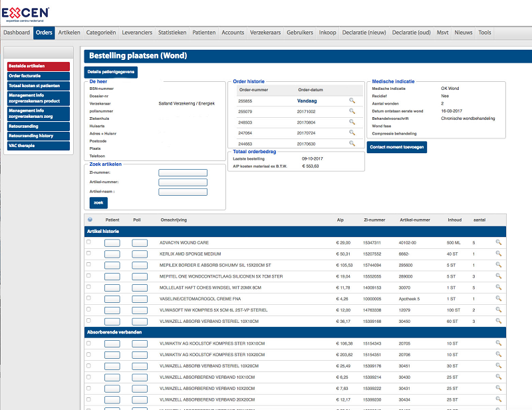Inspect VLIWAKTIV AG KOOLSTOF 10X20CM details
532x410 pixels.
coord(498,354)
